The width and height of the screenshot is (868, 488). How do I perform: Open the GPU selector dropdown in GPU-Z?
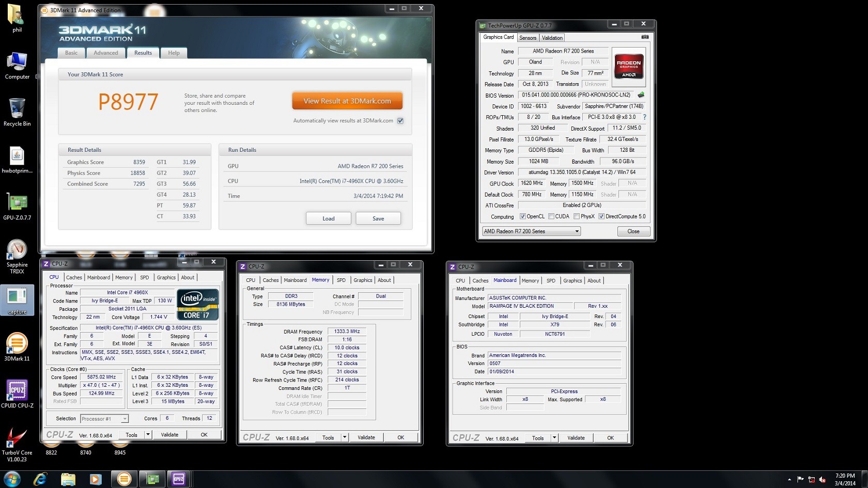pyautogui.click(x=531, y=231)
